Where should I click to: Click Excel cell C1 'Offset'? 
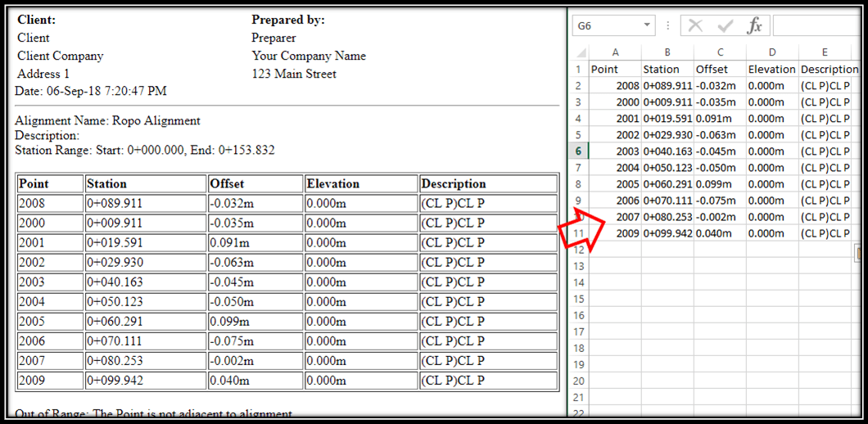(x=721, y=70)
